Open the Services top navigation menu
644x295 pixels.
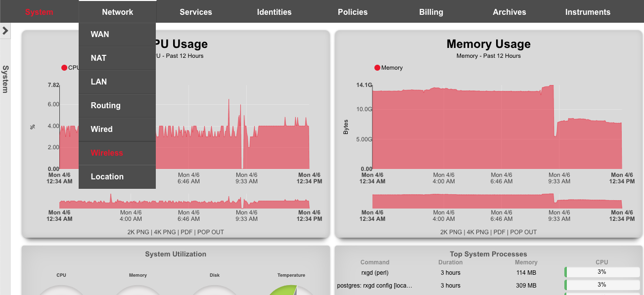point(196,12)
